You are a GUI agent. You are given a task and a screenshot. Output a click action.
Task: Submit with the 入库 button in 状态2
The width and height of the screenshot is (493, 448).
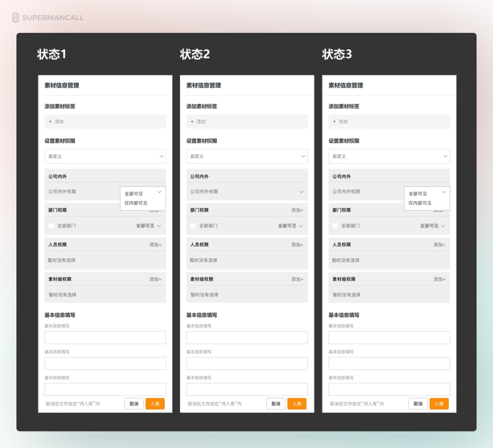coord(297,404)
